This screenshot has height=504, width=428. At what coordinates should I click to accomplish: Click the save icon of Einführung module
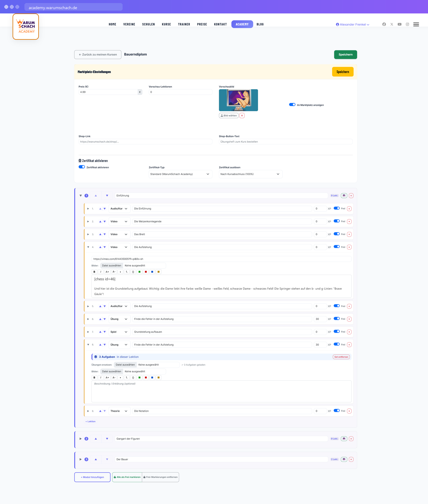tap(344, 195)
